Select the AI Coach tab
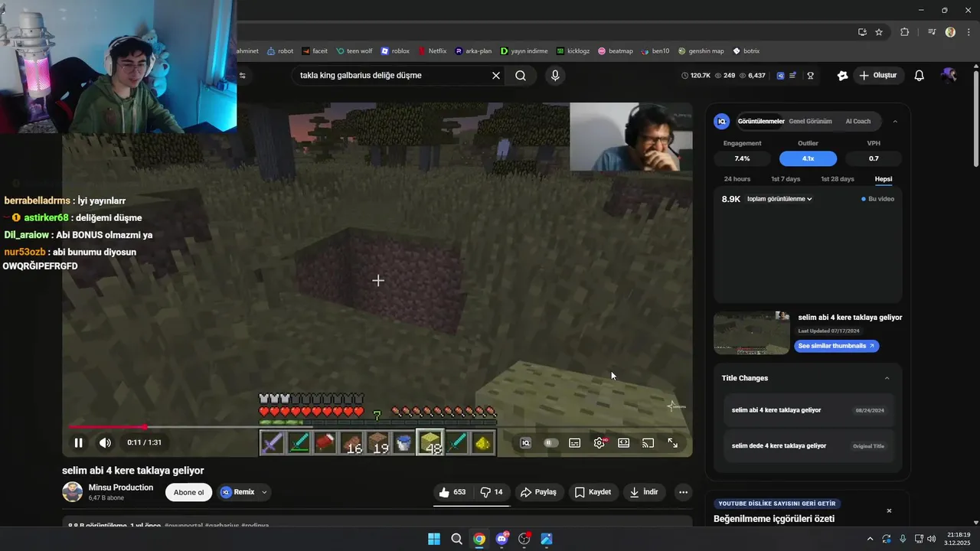 [857, 121]
